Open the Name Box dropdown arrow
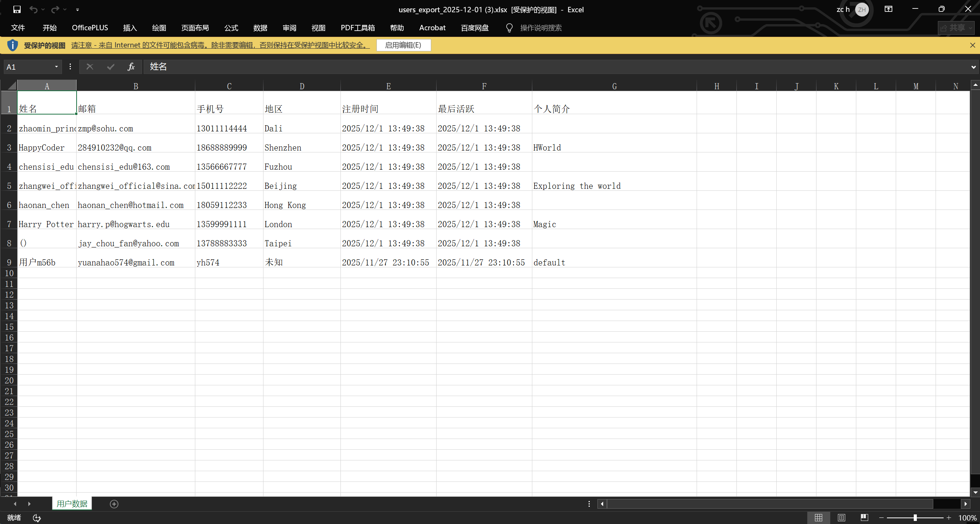This screenshot has height=524, width=980. click(56, 67)
